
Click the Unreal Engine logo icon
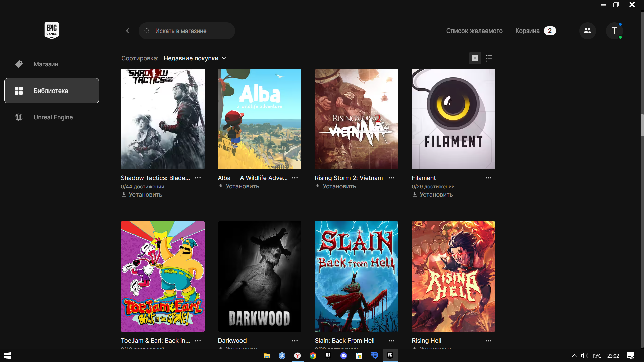coord(19,117)
